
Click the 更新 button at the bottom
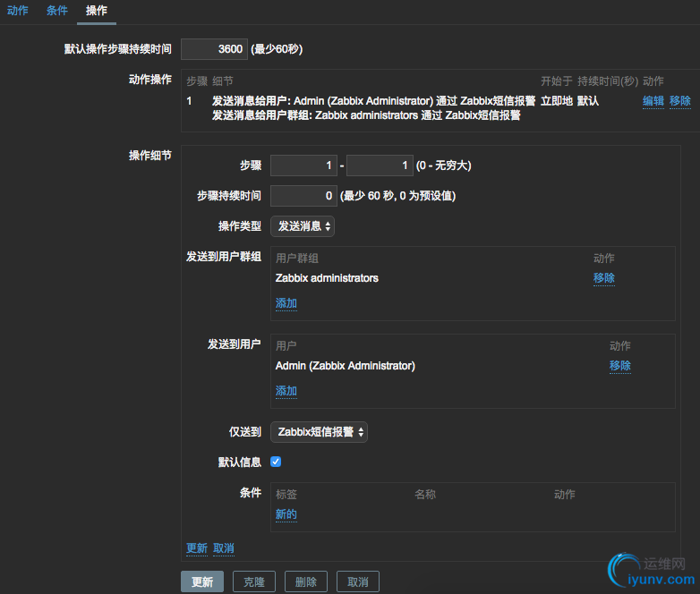[x=202, y=582]
